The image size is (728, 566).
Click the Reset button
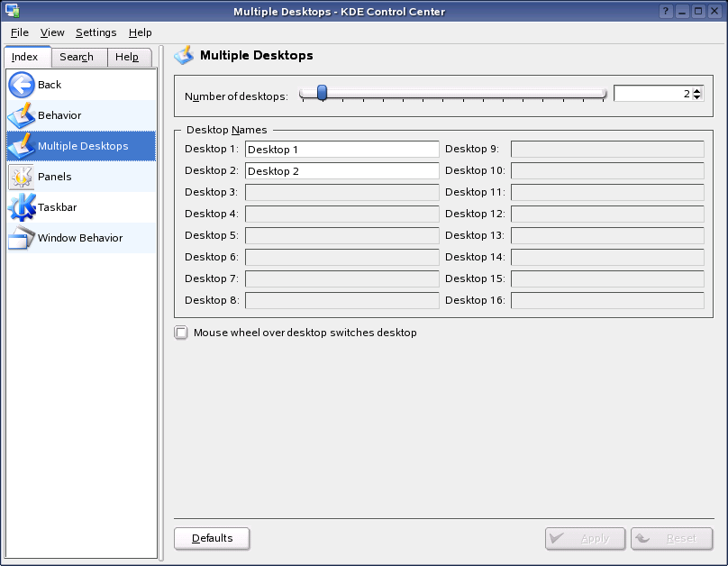672,539
